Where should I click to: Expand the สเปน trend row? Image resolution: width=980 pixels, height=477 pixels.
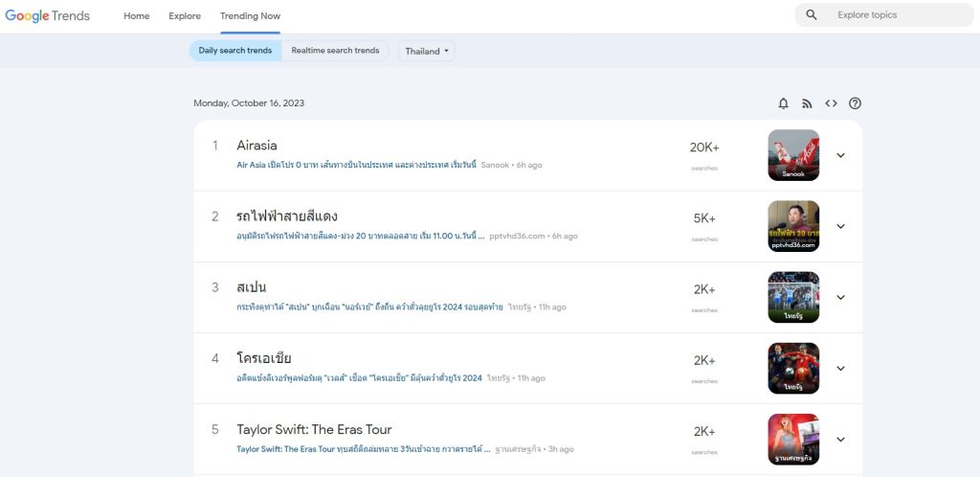[x=840, y=297]
